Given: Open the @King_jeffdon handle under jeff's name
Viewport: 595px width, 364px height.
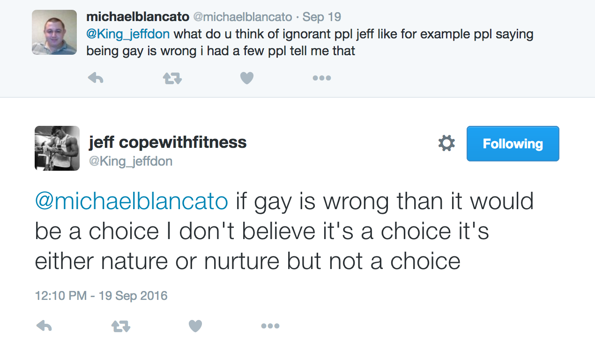Looking at the screenshot, I should point(131,161).
